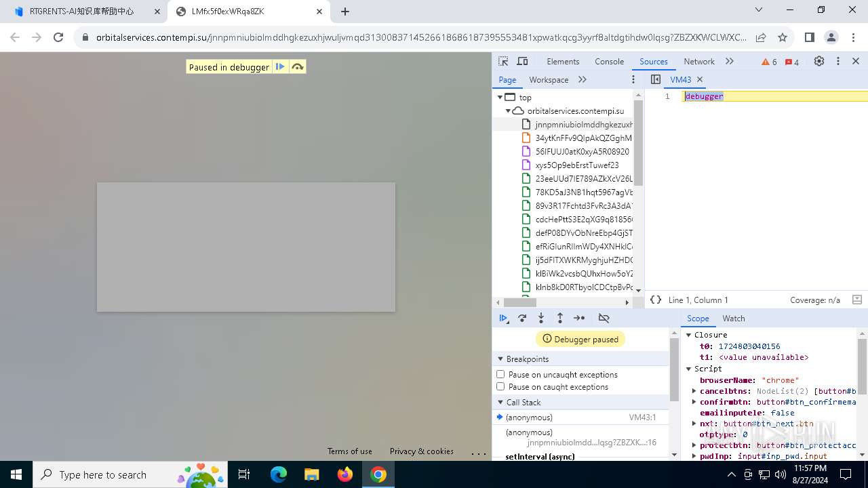Collapse orbitalservices.contempi.su domain node
The width and height of the screenshot is (868, 488).
pos(508,110)
